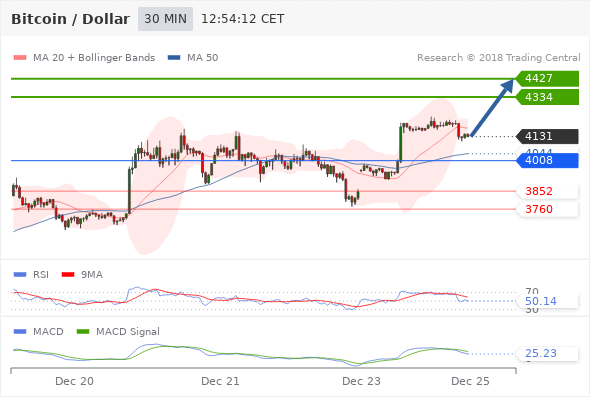Select the 4334 resistance price tag
This screenshot has width=590, height=400.
[547, 97]
